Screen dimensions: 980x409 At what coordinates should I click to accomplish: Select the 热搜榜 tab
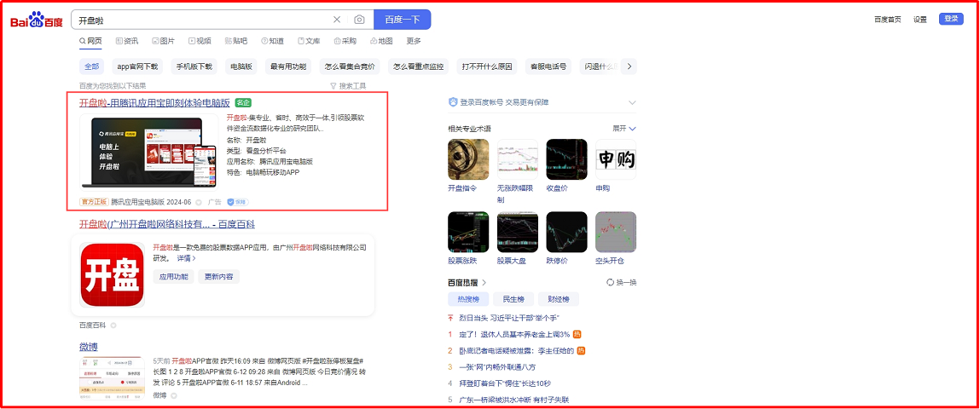pyautogui.click(x=468, y=299)
